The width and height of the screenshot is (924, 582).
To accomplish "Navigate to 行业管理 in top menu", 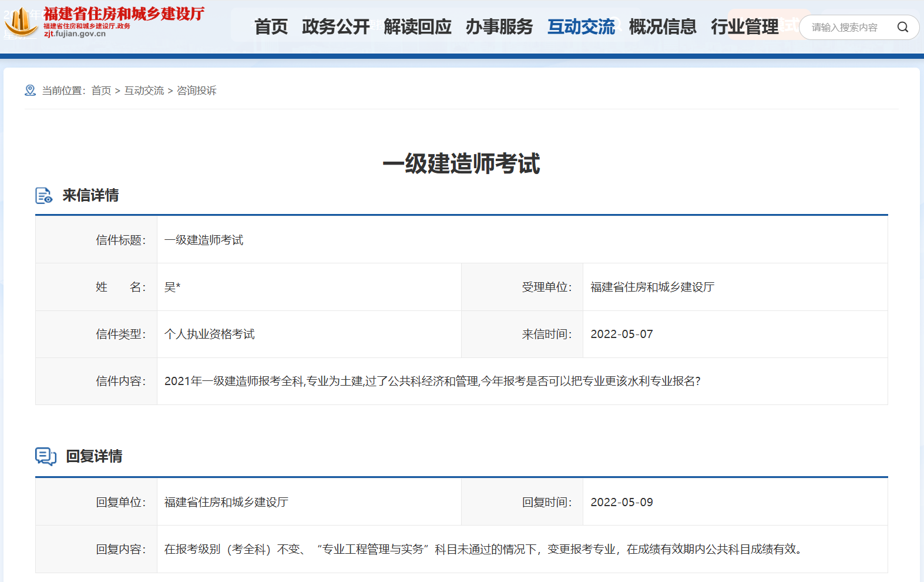I will pos(744,27).
